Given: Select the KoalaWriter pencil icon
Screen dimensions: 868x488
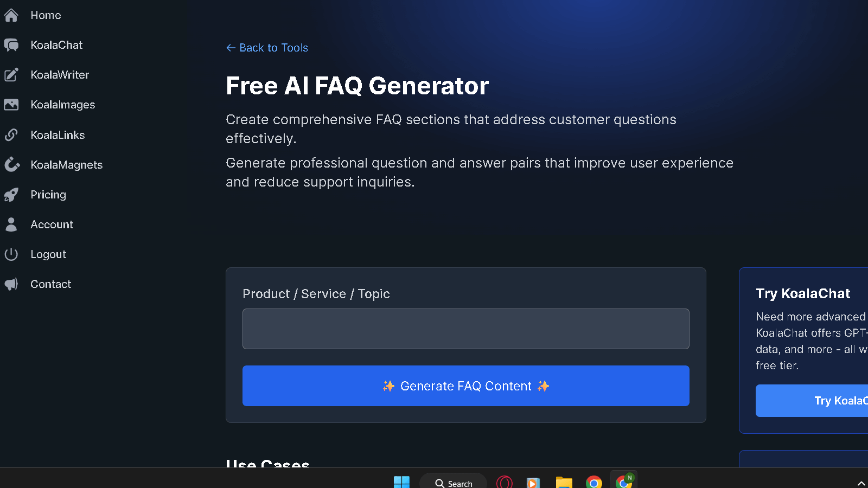Looking at the screenshot, I should 11,75.
